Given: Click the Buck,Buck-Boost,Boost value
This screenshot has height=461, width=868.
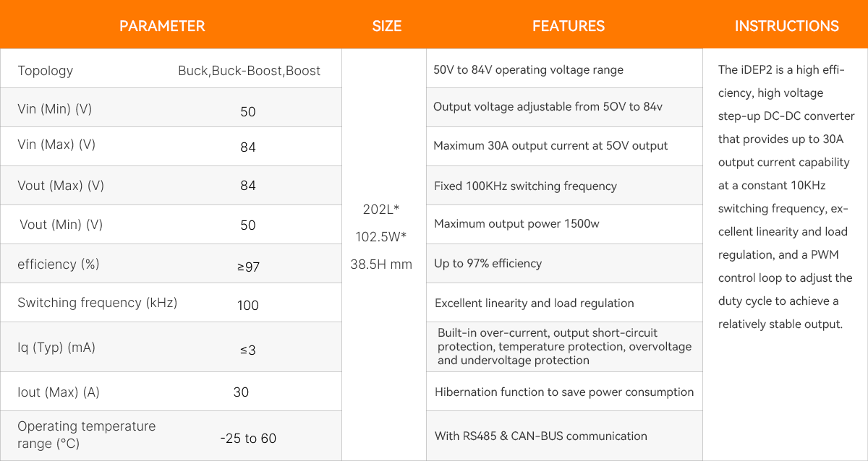Looking at the screenshot, I should [x=250, y=71].
